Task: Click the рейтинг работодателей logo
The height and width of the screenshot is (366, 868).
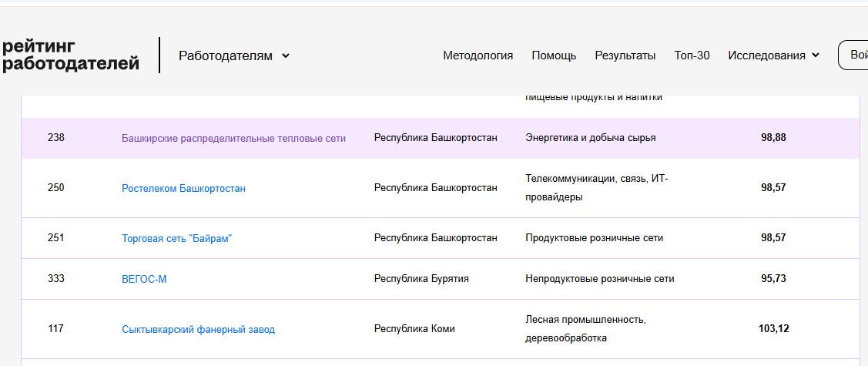Action: click(x=70, y=55)
